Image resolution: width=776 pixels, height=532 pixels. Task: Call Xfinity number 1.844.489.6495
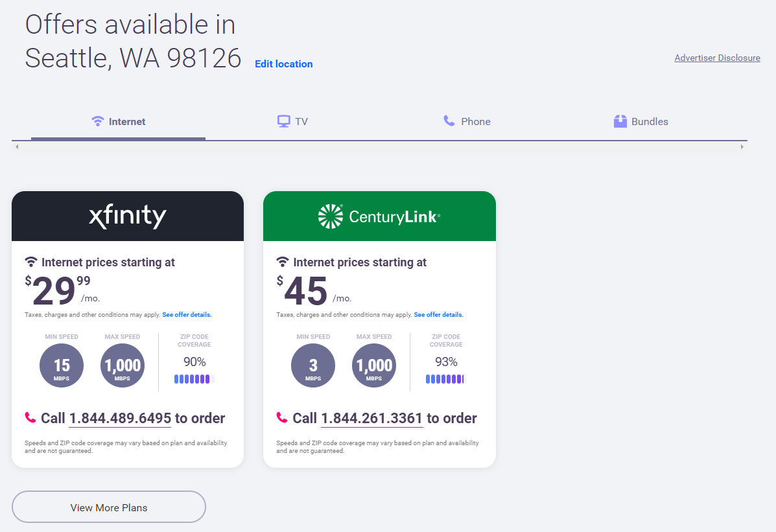coord(120,418)
